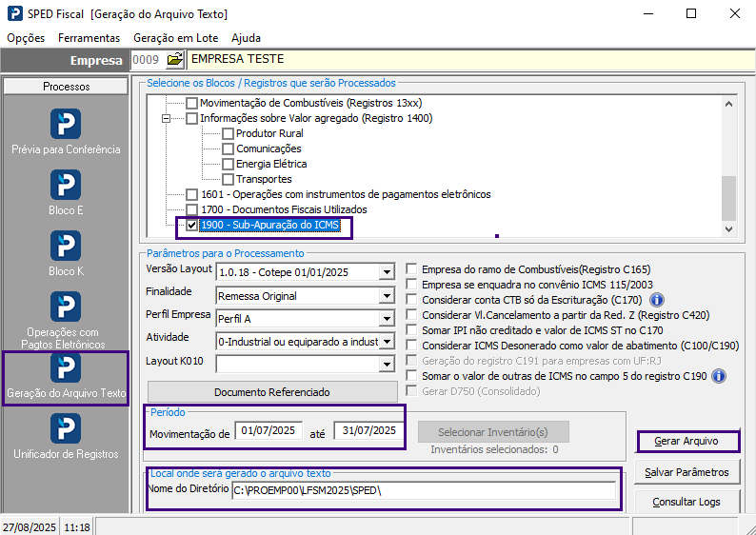Viewport: 756px width, 535px height.
Task: Enable Considerar conta CTB só da Escrituração
Action: click(411, 300)
